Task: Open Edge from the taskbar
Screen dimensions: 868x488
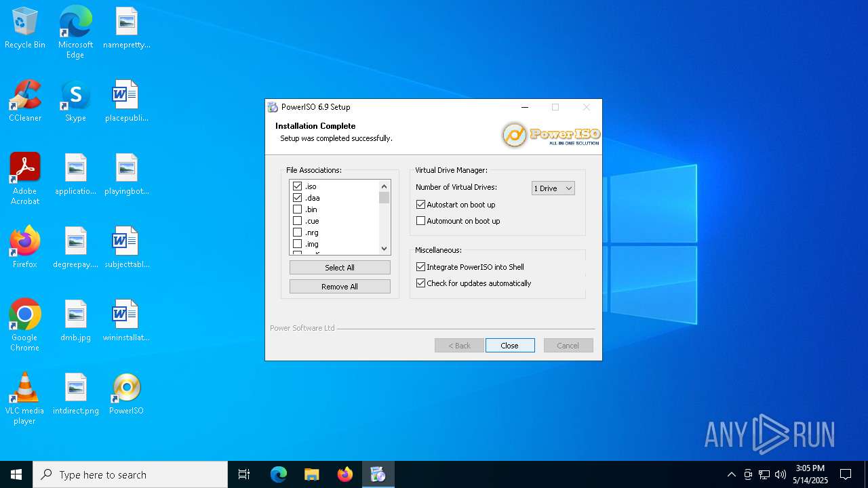Action: click(x=279, y=474)
